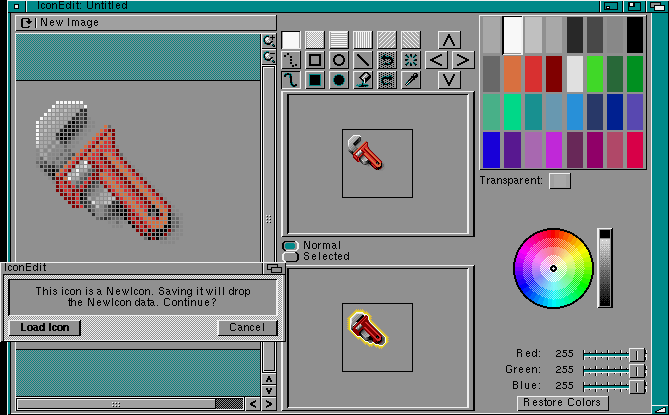Choose the hollow circle tool
Viewport: 669px width, 415px height.
(x=339, y=60)
